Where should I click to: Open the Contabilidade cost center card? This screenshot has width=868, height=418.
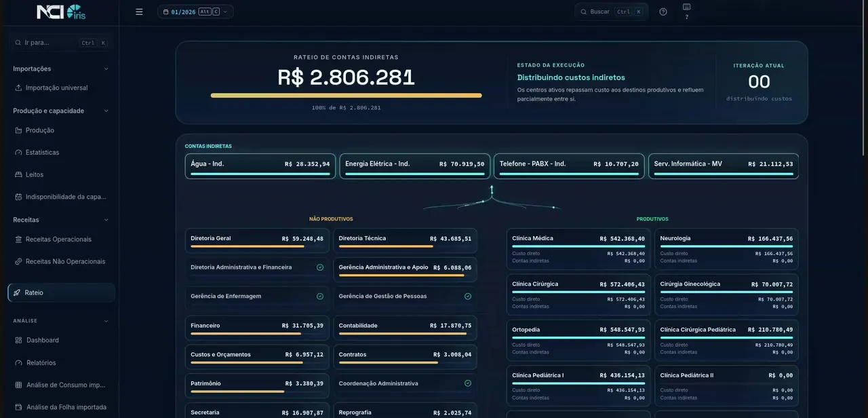(405, 328)
